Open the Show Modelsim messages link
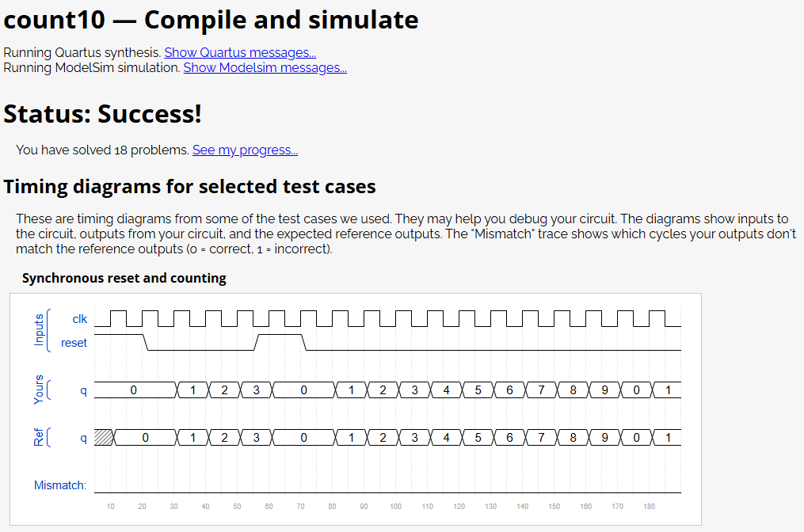 [265, 67]
